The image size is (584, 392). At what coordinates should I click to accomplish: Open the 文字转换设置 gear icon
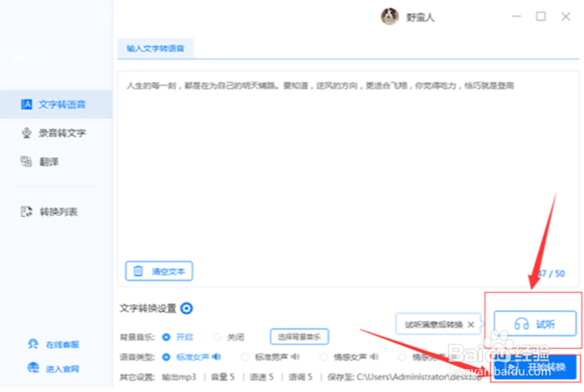187,309
